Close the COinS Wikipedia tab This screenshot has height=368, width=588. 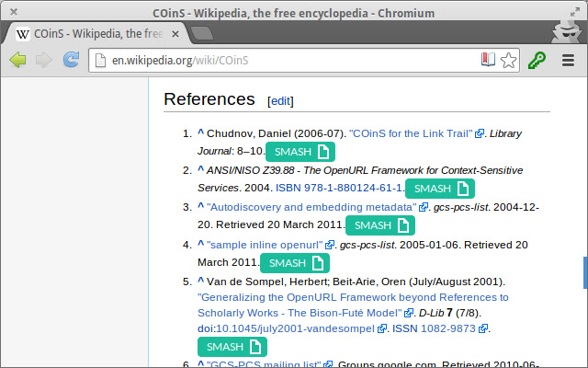coord(175,34)
